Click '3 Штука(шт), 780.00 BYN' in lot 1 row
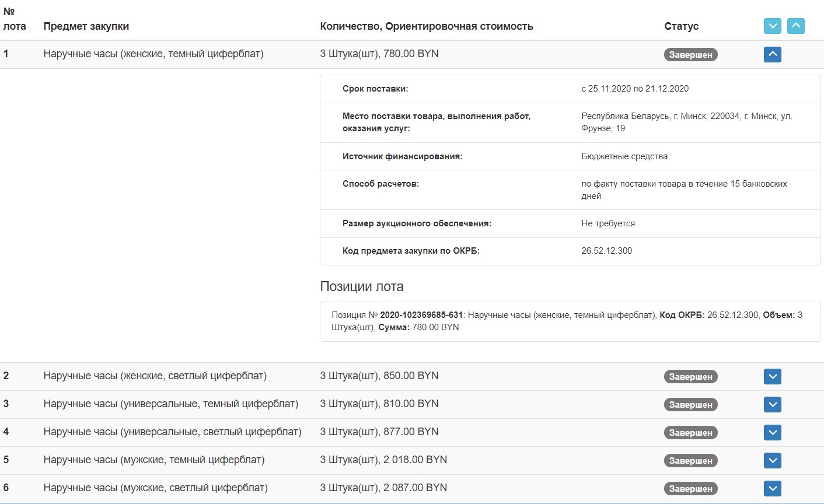Viewport: 824px width, 504px height. (379, 54)
